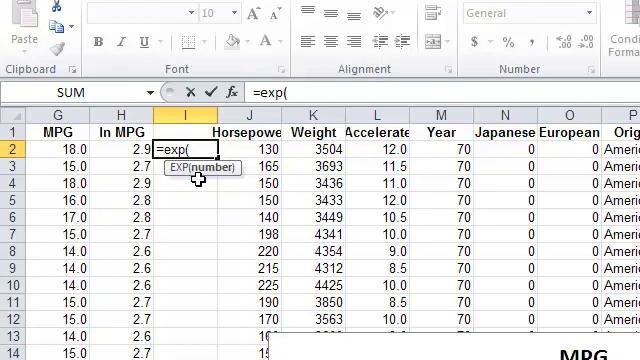Select column K header
640x360 pixels.
tap(313, 116)
